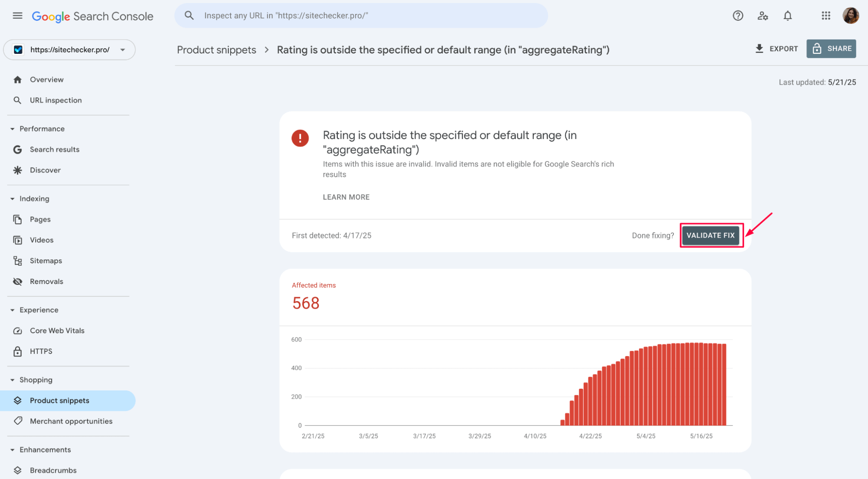Viewport: 868px width, 479px height.
Task: Click the Removals crossed-eye icon
Action: coord(17,281)
